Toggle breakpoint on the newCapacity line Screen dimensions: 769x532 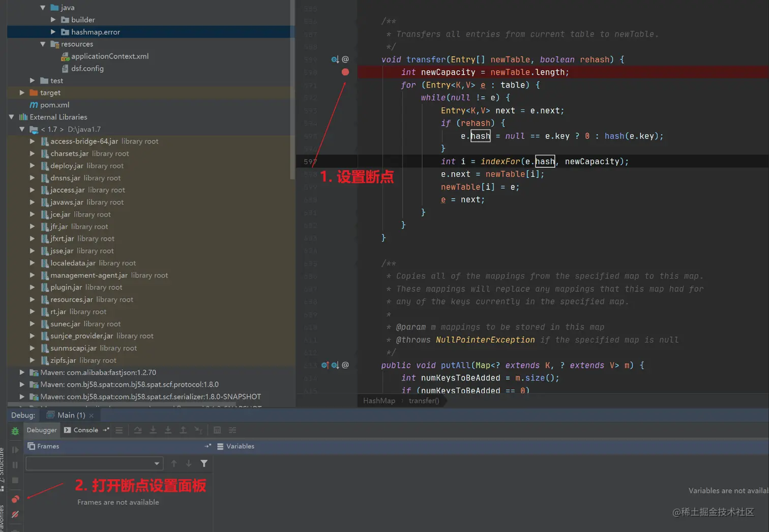345,72
